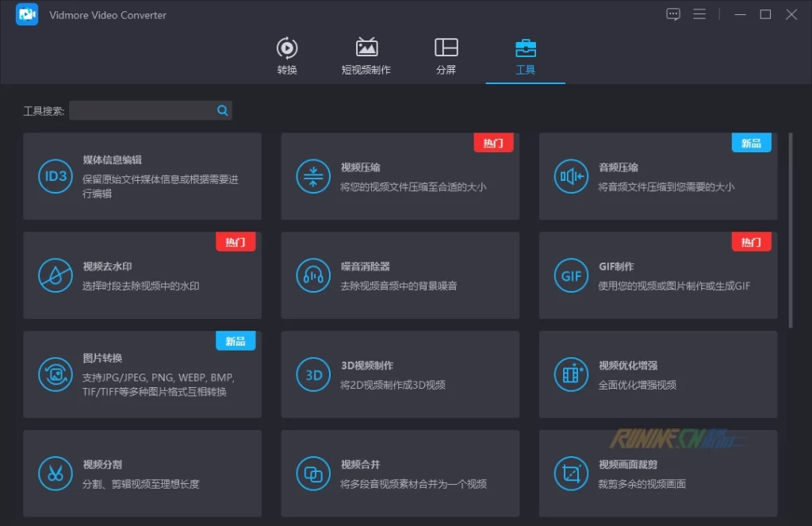Image resolution: width=812 pixels, height=526 pixels.
Task: Open the 3D video maker icon
Action: 313,374
